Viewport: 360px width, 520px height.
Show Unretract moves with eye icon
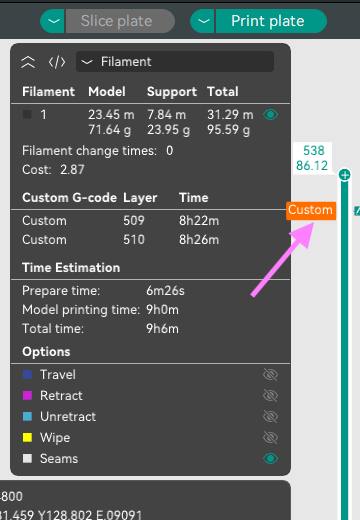click(270, 417)
